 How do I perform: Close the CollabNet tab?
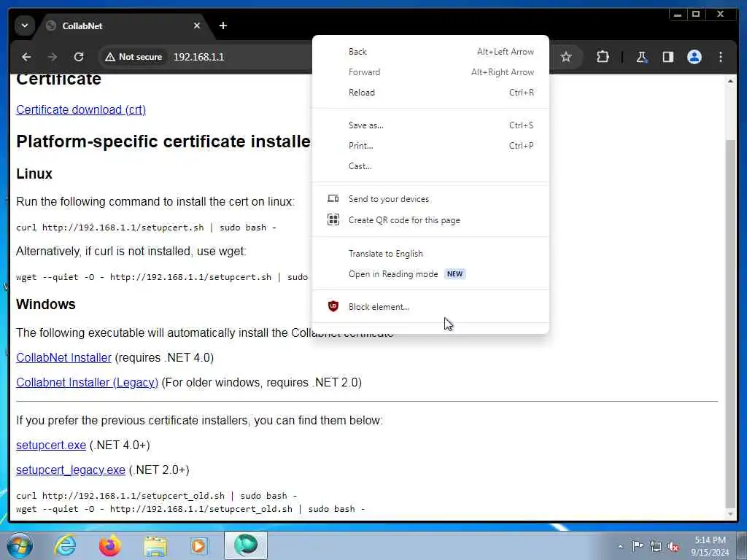pos(197,26)
